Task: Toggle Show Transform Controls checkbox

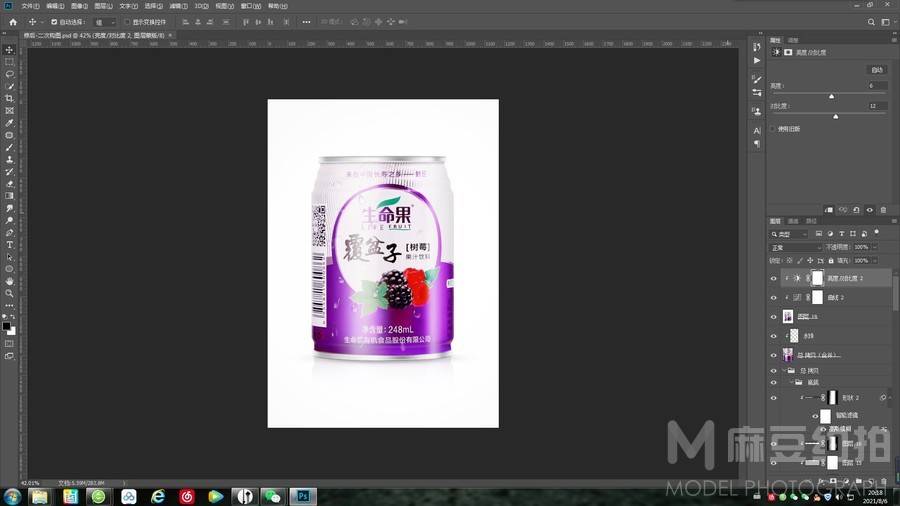Action: pyautogui.click(x=127, y=22)
